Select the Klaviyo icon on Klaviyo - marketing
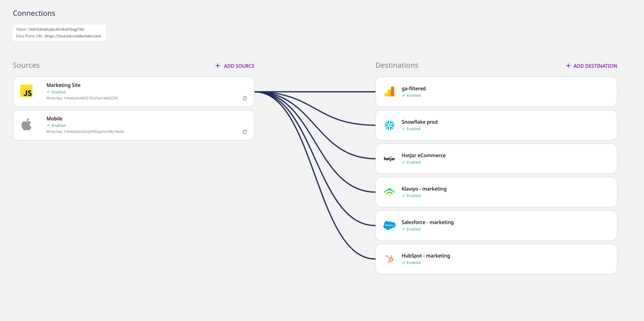Image resolution: width=644 pixels, height=321 pixels. point(390,192)
